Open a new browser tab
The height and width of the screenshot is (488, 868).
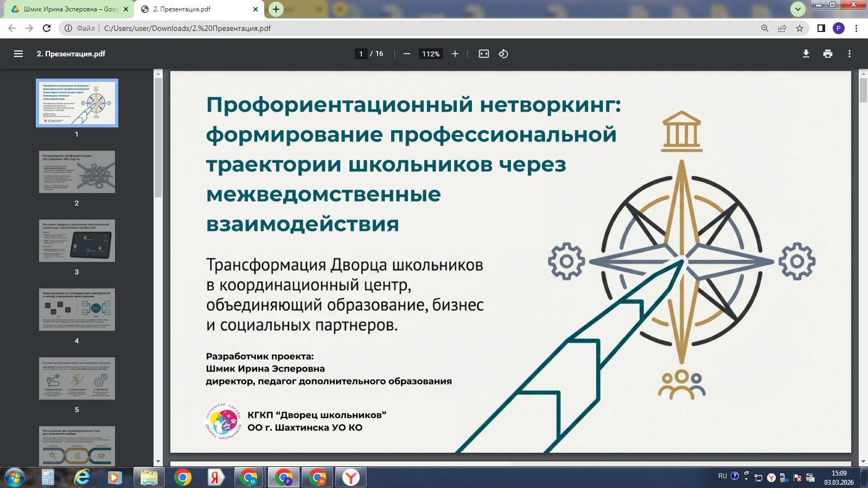[x=276, y=9]
